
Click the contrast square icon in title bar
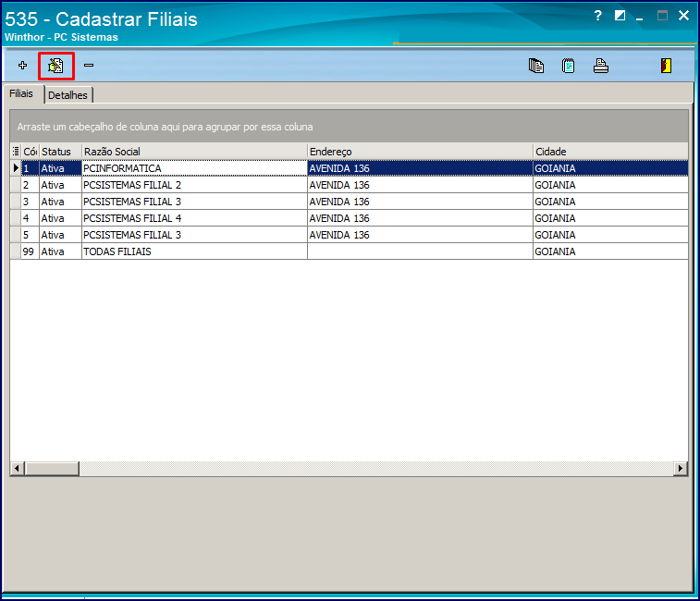click(620, 16)
